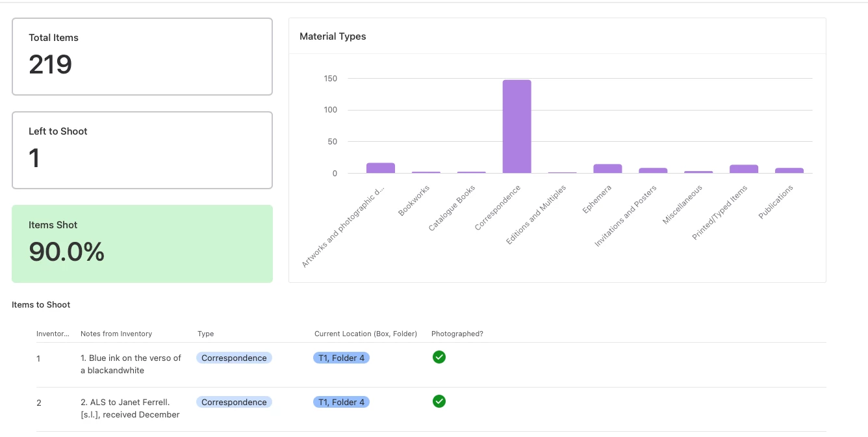Open the Left to Shoot summary card

(142, 150)
